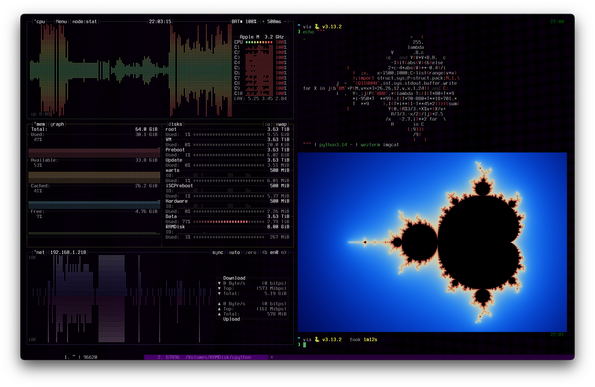Select the Preboot disk entry
Screen dimensions: 595x387
point(175,150)
